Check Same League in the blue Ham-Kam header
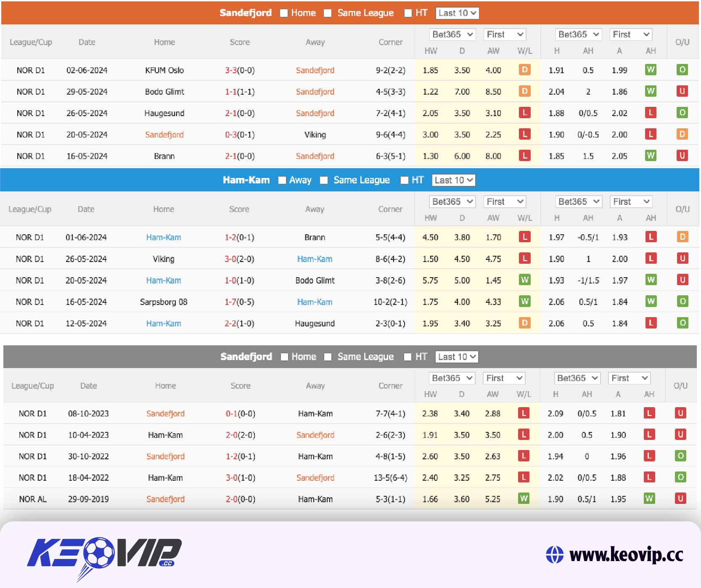The width and height of the screenshot is (701, 588). coord(324,180)
